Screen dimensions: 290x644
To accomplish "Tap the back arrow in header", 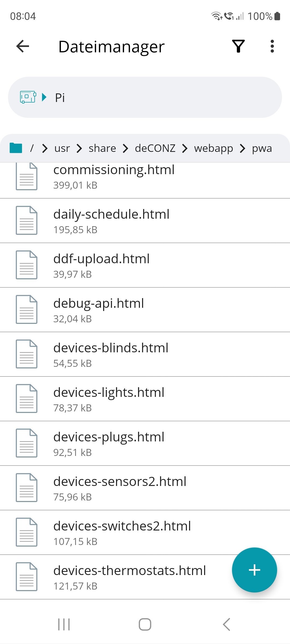I will click(23, 46).
